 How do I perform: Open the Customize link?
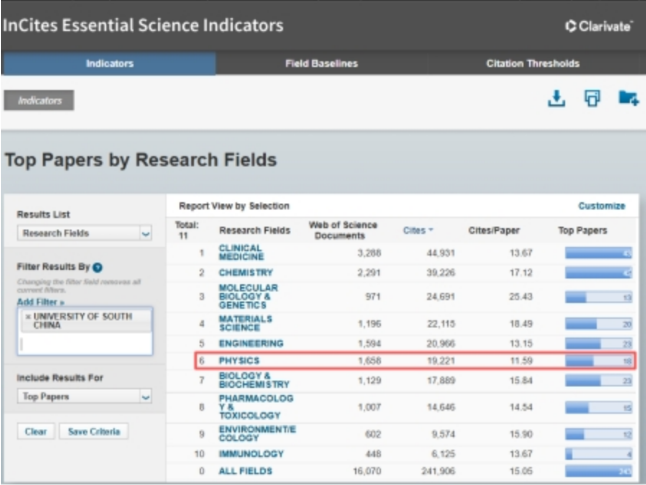pos(602,206)
